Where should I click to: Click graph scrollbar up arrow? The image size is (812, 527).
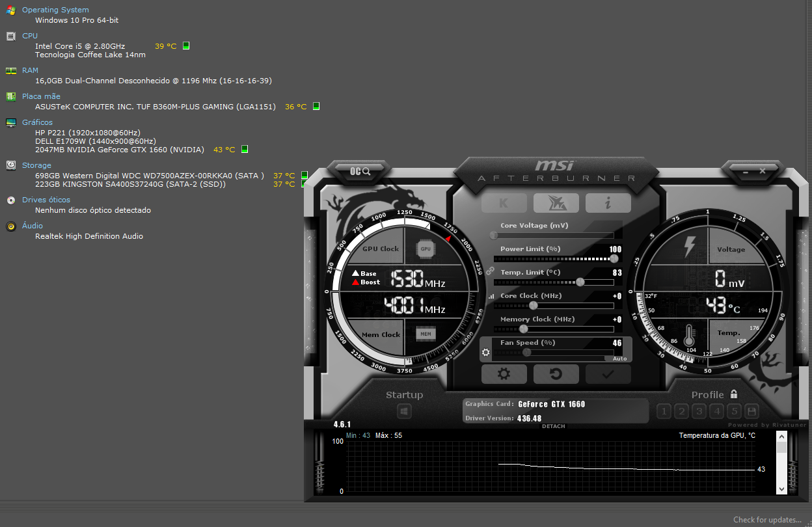[782, 435]
